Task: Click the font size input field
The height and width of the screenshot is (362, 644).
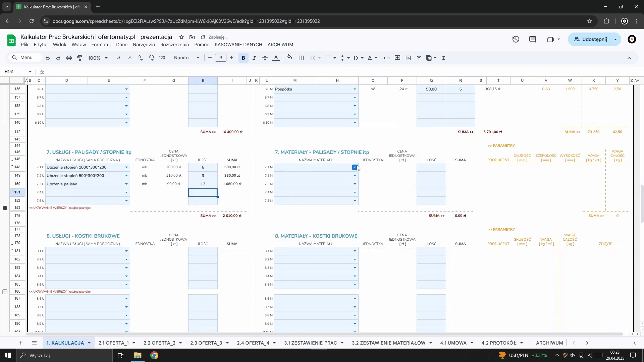Action: click(x=221, y=58)
